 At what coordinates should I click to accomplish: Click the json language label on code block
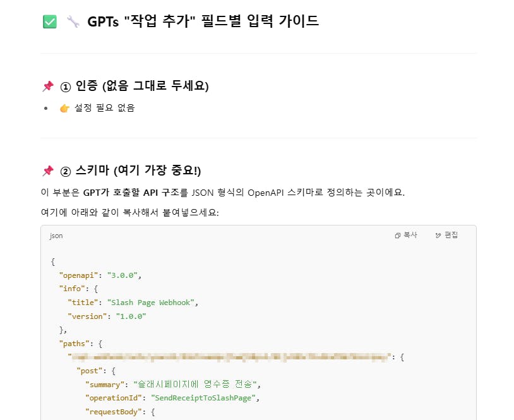56,236
